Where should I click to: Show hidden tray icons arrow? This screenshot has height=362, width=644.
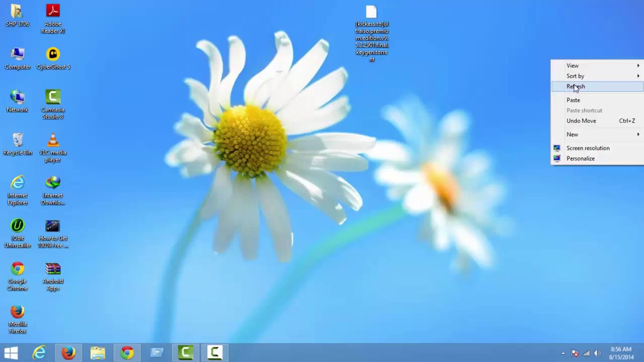pyautogui.click(x=563, y=353)
